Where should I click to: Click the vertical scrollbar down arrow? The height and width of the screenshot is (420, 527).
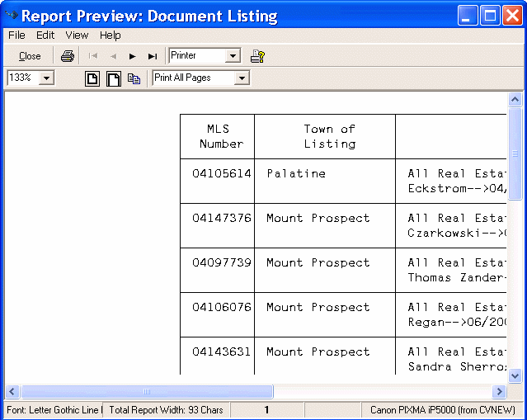coord(515,375)
